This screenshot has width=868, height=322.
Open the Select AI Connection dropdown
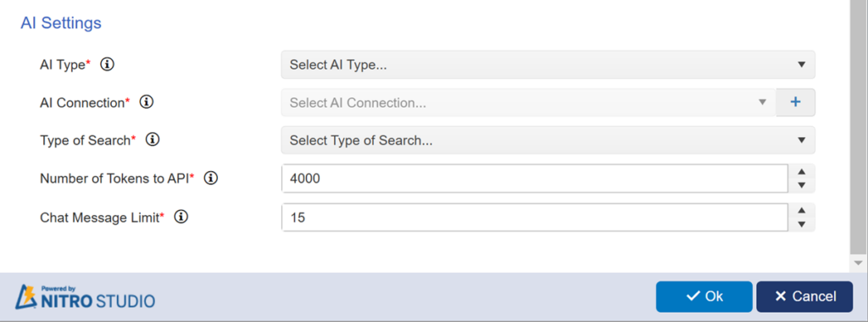(x=528, y=103)
